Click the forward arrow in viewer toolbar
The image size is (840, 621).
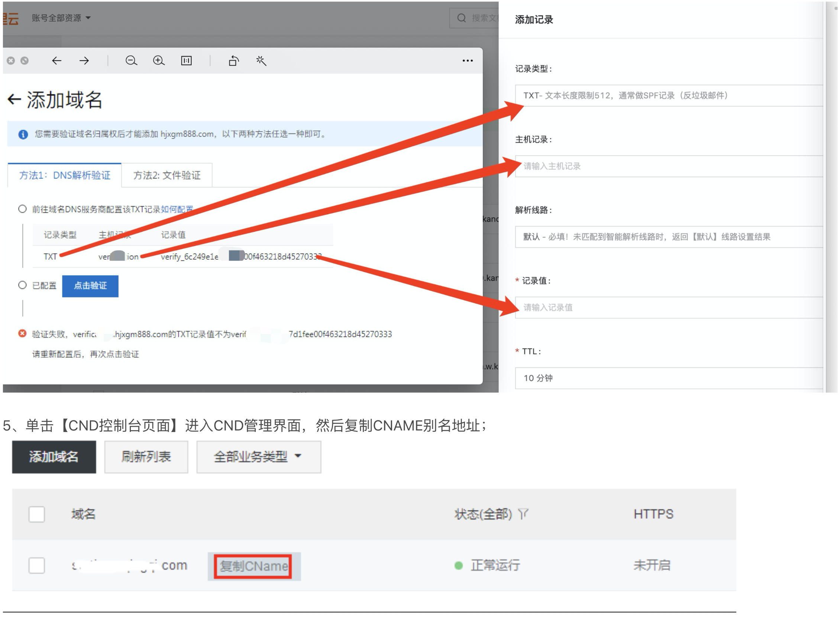pyautogui.click(x=84, y=61)
